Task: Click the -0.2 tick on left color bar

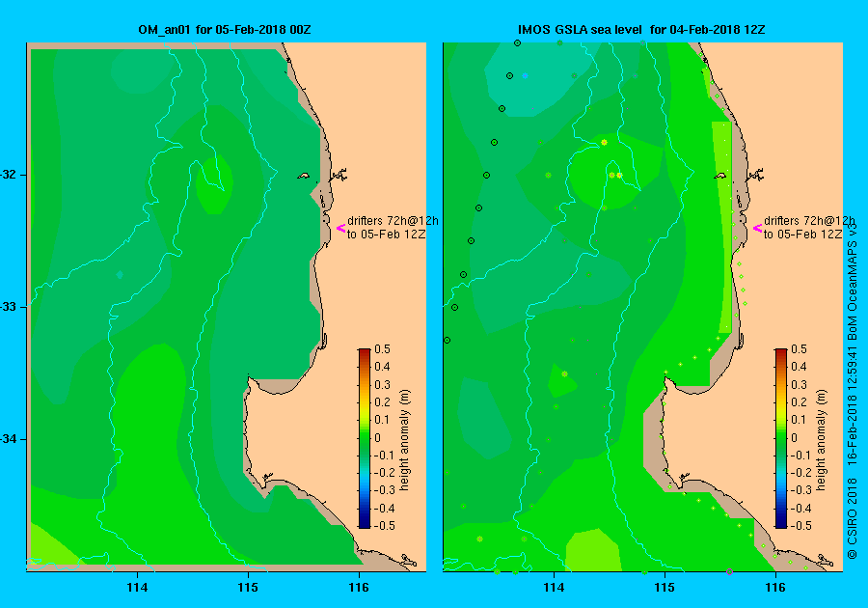Action: click(x=384, y=473)
